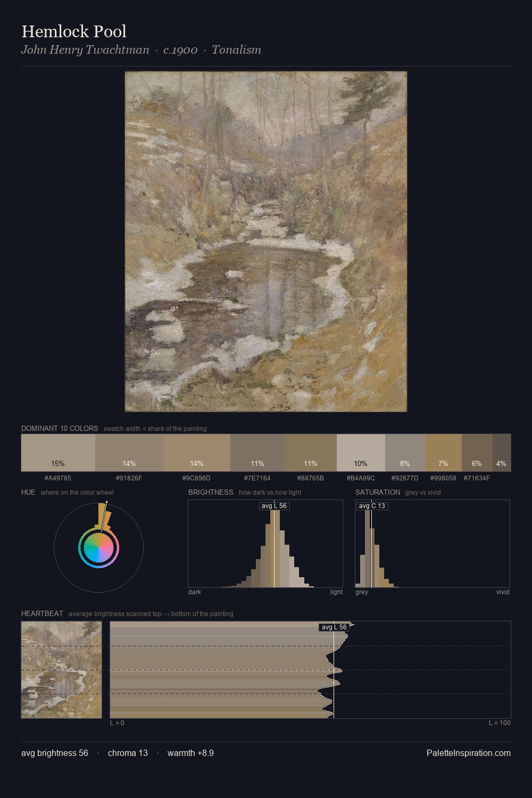532x798 pixels.
Task: Click the L = 100 axis label
Action: pos(500,723)
